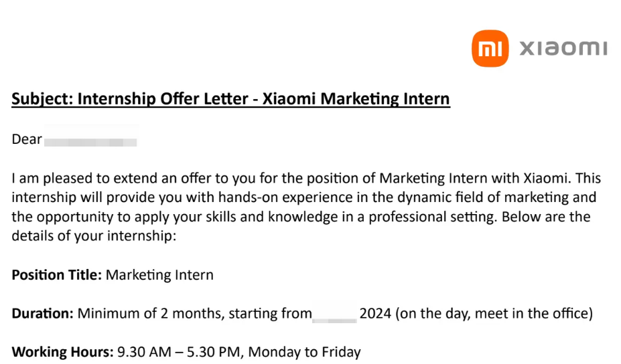This screenshot has width=621, height=364.
Task: Click 'Monday to Friday' text
Action: (x=305, y=352)
